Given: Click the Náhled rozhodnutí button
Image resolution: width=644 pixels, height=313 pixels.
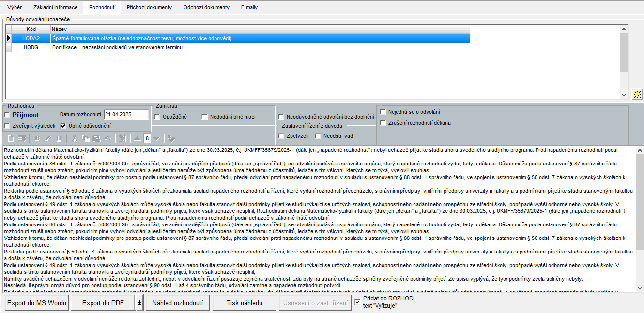Looking at the screenshot, I should coord(177,303).
